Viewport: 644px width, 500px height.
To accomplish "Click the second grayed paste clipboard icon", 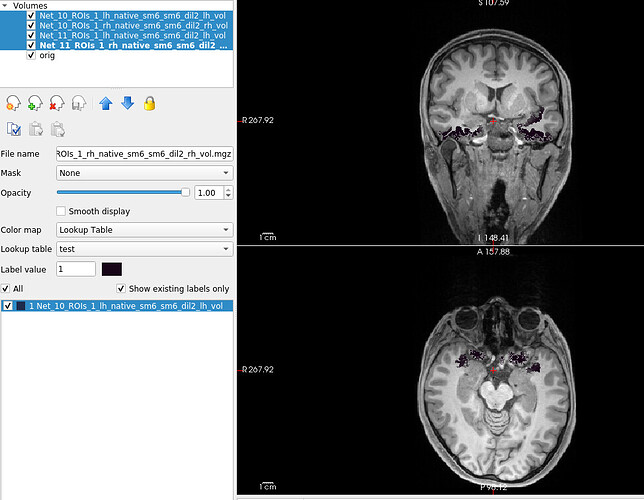I will pyautogui.click(x=58, y=129).
